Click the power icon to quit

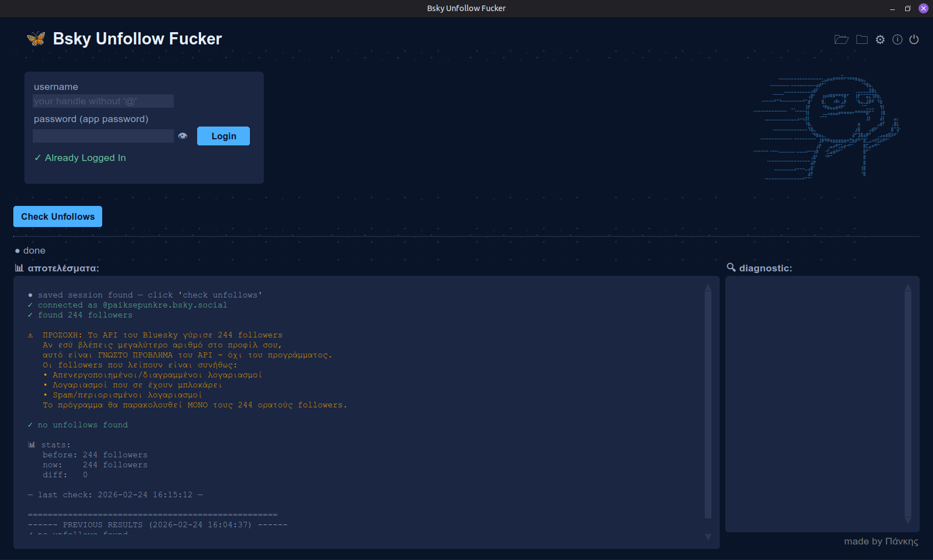914,39
